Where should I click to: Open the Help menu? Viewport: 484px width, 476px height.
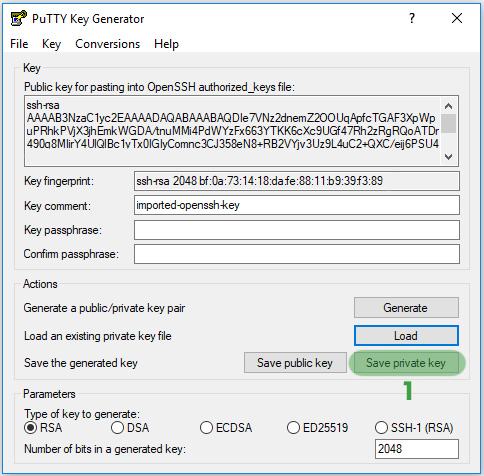[x=166, y=44]
